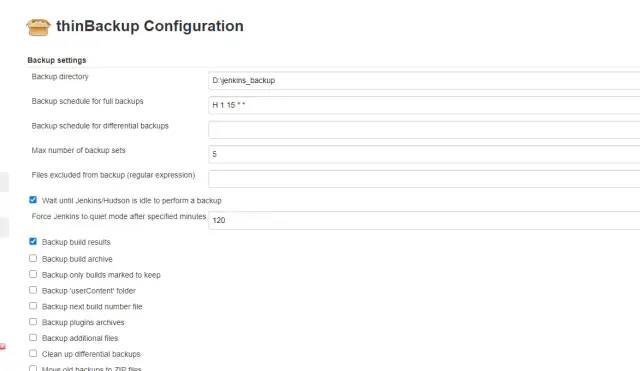Toggle Clean up differential backups

point(33,353)
